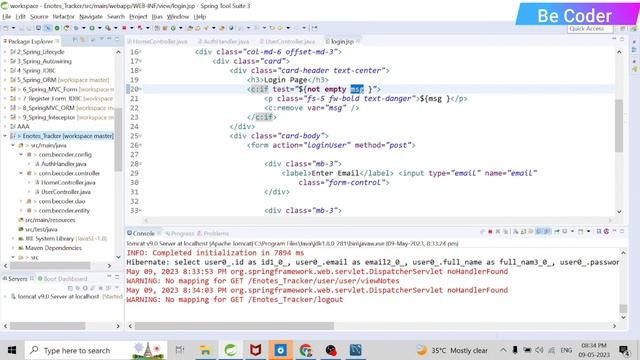Maximize the editor area
640x360 pixels.
[622, 39]
